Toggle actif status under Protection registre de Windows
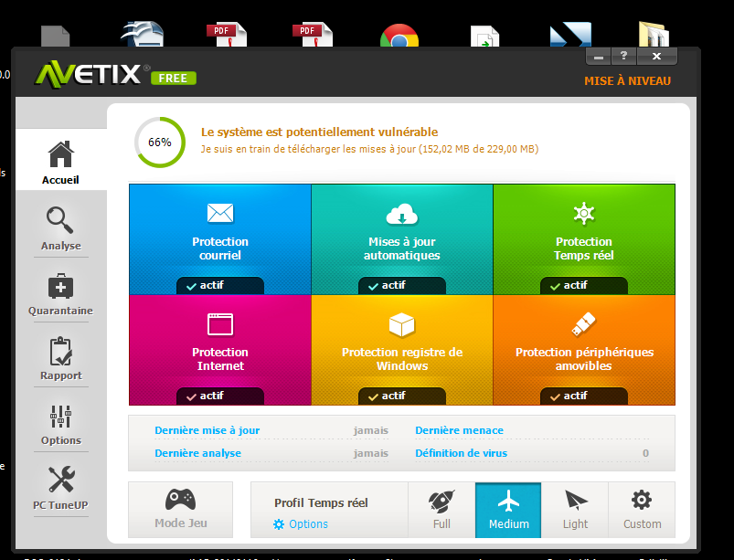This screenshot has height=560, width=734. coord(401,396)
